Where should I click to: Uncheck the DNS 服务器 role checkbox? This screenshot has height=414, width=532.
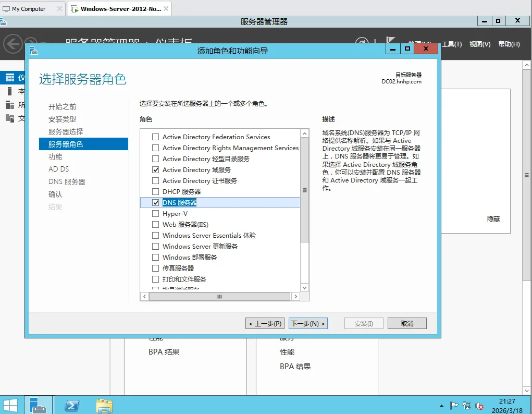pyautogui.click(x=155, y=203)
